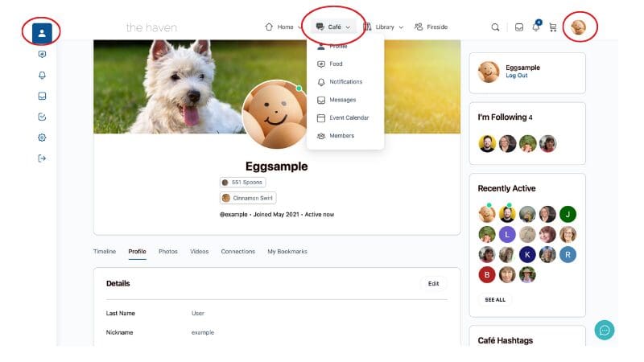Select the settings gear in left sidebar
Screen dimensions: 644x362
pyautogui.click(x=42, y=138)
